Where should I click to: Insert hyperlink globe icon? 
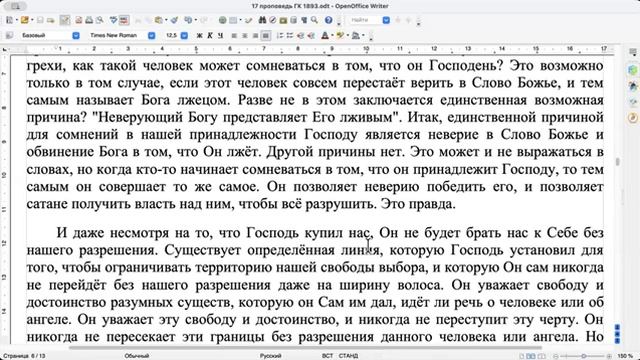coord(222,20)
